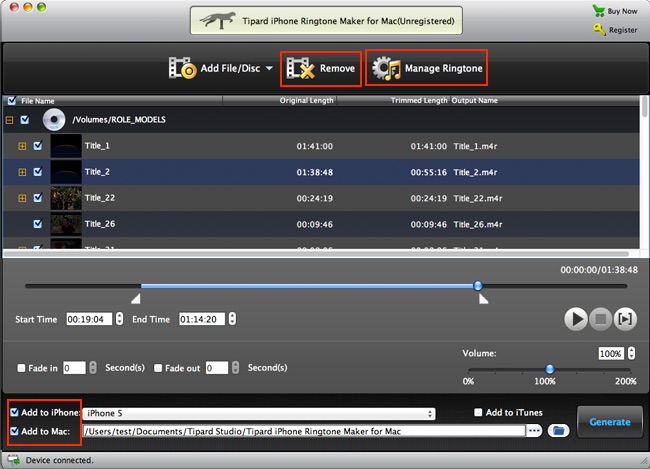Uncheck the Title_1 checkbox

coord(38,146)
